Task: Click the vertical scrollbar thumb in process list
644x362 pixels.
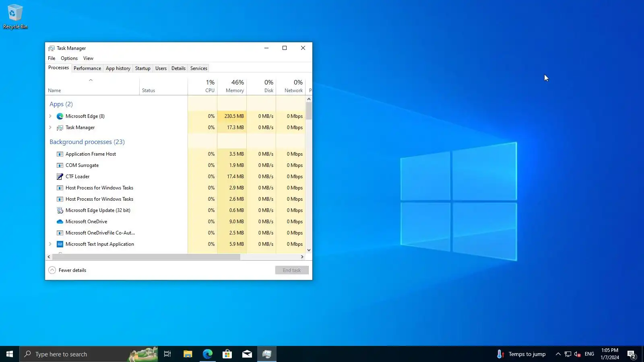Action: (x=309, y=111)
